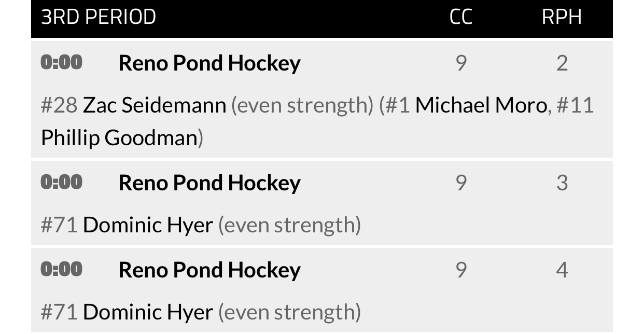Click the RPH column header
This screenshot has height=334, width=644.
562,17
